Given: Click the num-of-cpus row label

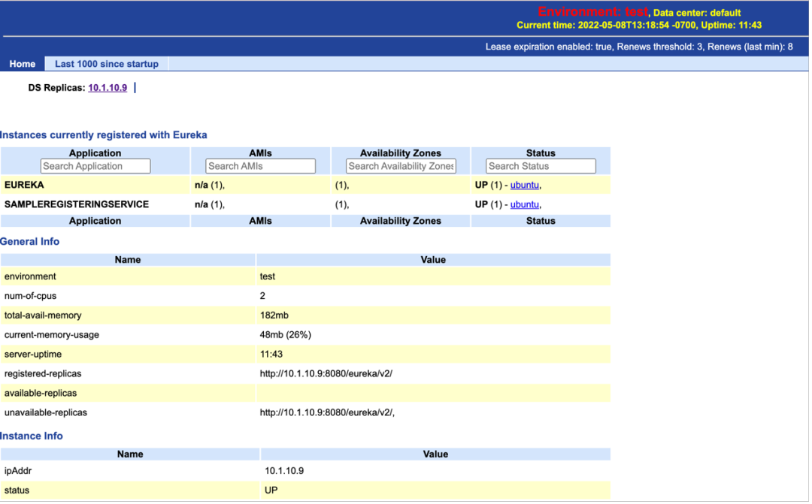Looking at the screenshot, I should pyautogui.click(x=30, y=296).
